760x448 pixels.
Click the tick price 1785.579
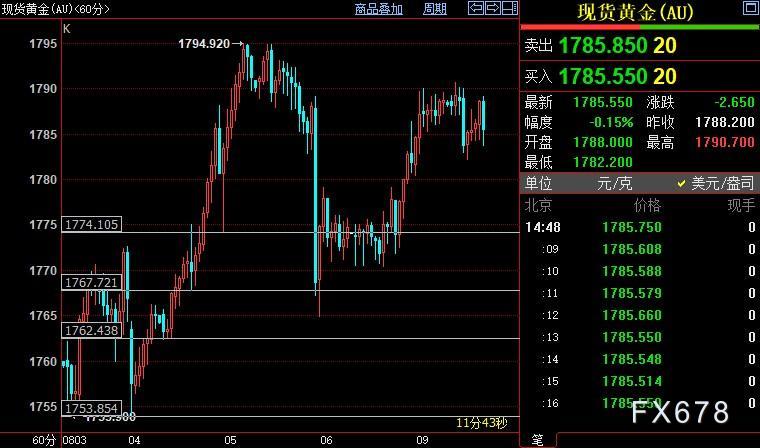click(632, 293)
